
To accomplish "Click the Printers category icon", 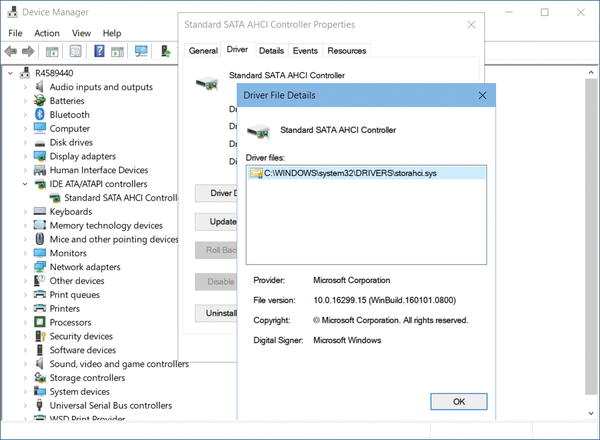I will pyautogui.click(x=40, y=309).
